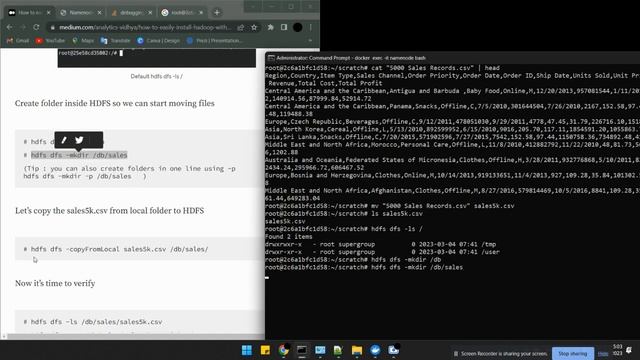
Task: Click 'Create folder inside HDFS' paragraph
Action: click(x=115, y=103)
